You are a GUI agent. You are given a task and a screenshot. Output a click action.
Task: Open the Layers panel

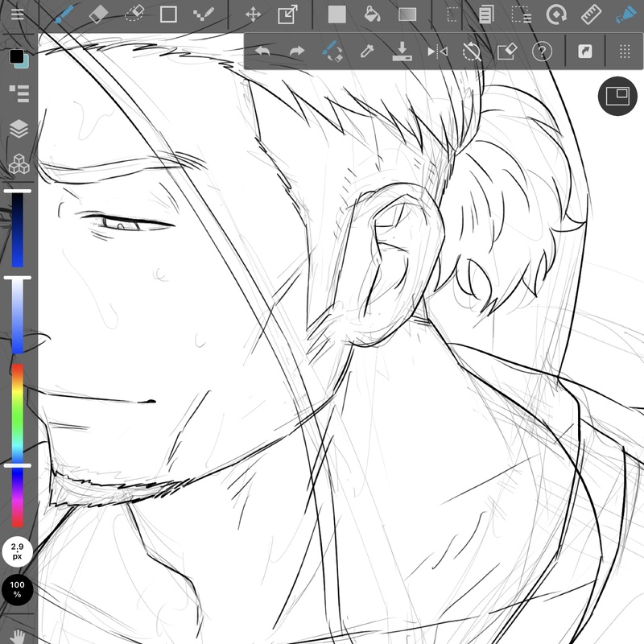click(x=19, y=129)
